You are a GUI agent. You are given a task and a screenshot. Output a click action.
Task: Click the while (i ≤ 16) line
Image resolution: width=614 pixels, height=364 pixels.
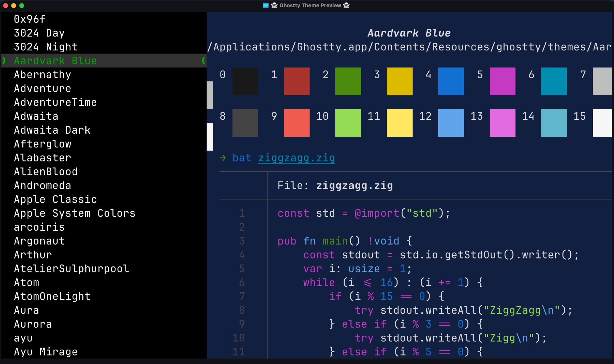[393, 282]
